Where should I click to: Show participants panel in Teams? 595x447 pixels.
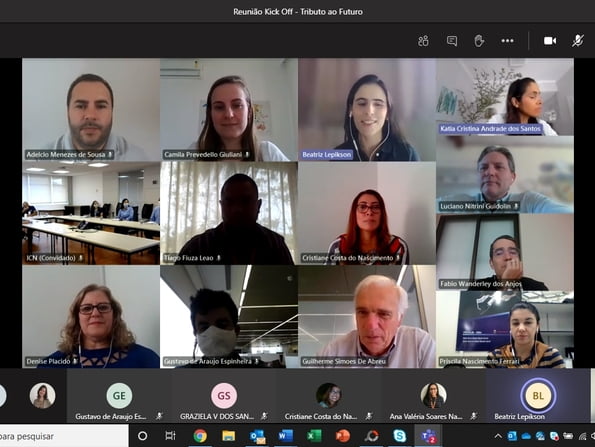[x=423, y=41]
